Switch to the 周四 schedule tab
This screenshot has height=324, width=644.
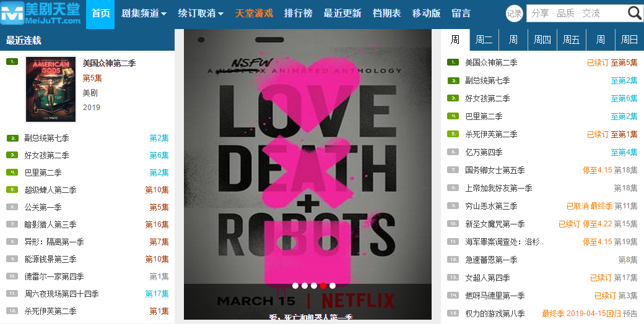(x=542, y=40)
